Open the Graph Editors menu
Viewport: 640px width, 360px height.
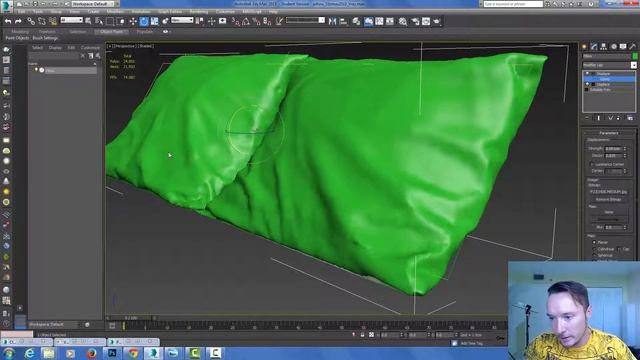pyautogui.click(x=170, y=12)
